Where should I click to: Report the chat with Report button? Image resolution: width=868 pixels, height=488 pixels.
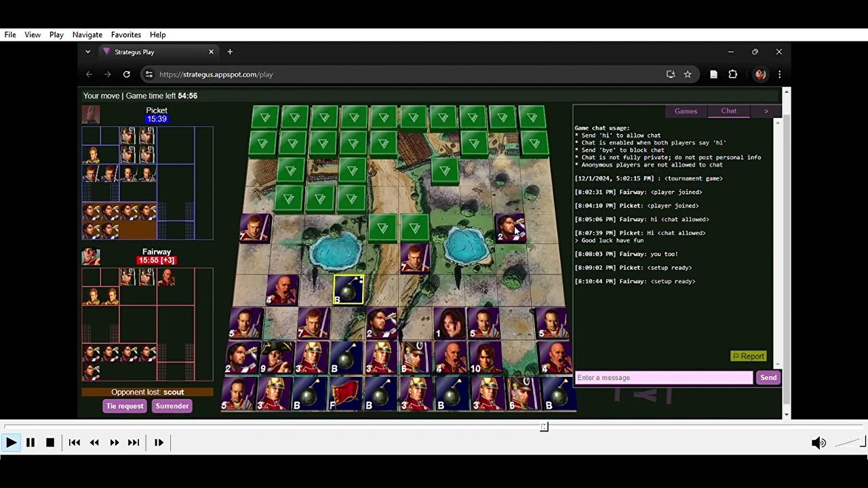click(748, 357)
